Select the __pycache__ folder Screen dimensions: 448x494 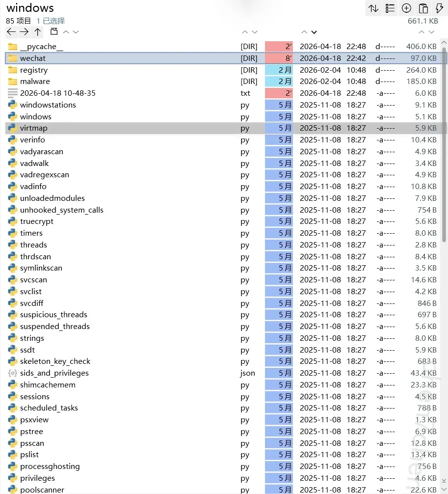[x=41, y=47]
